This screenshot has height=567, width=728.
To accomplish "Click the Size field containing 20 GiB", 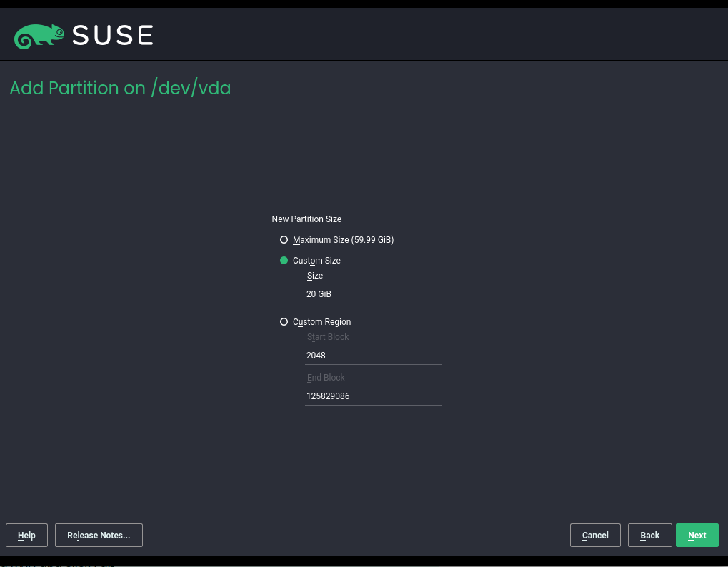I will click(373, 294).
